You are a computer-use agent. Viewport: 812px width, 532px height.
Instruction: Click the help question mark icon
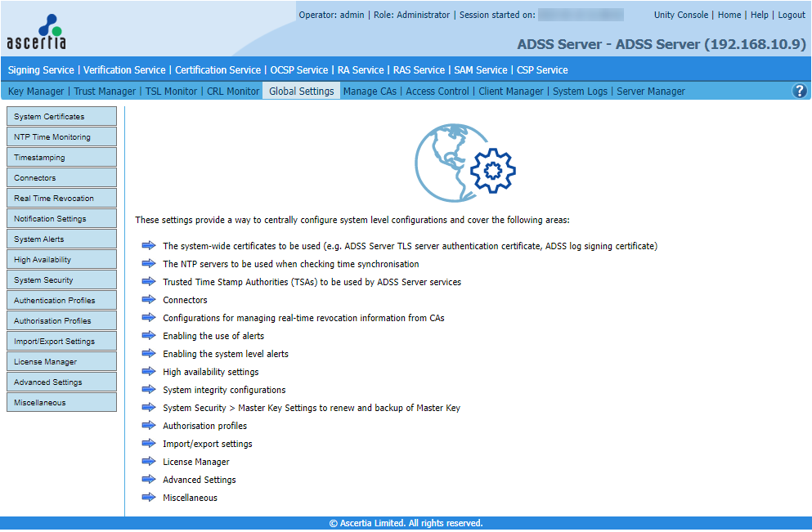pyautogui.click(x=800, y=91)
